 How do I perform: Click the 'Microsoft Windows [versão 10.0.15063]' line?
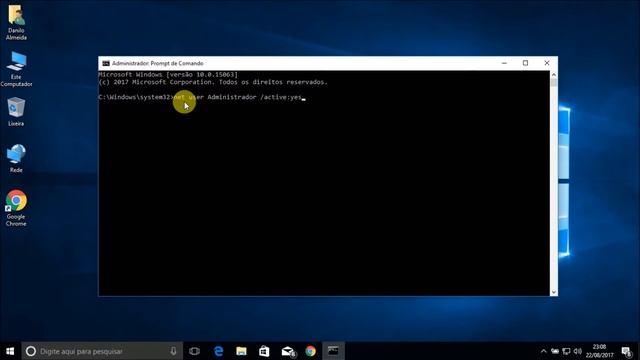[168, 75]
